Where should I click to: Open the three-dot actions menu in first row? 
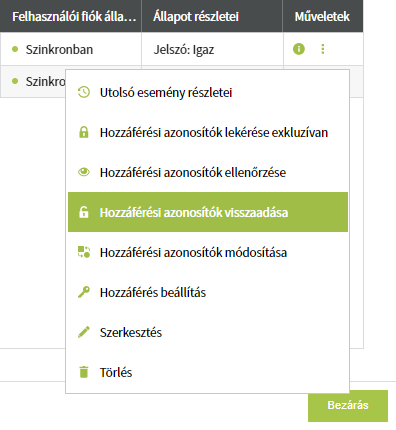point(322,49)
